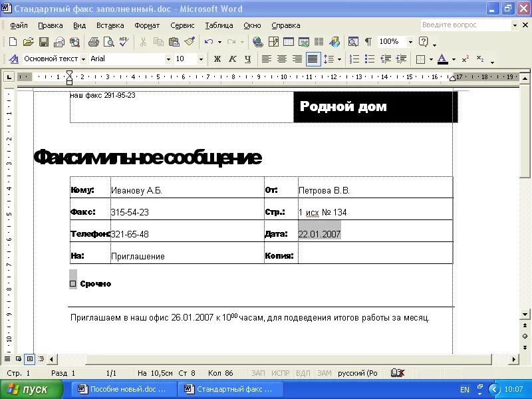The width and height of the screenshot is (532, 399).
Task: Align text to the left
Action: (x=267, y=59)
